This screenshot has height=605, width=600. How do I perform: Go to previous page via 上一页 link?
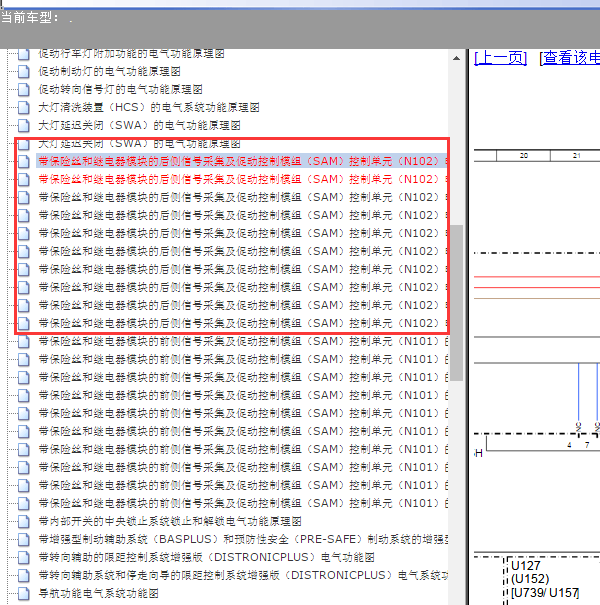500,58
